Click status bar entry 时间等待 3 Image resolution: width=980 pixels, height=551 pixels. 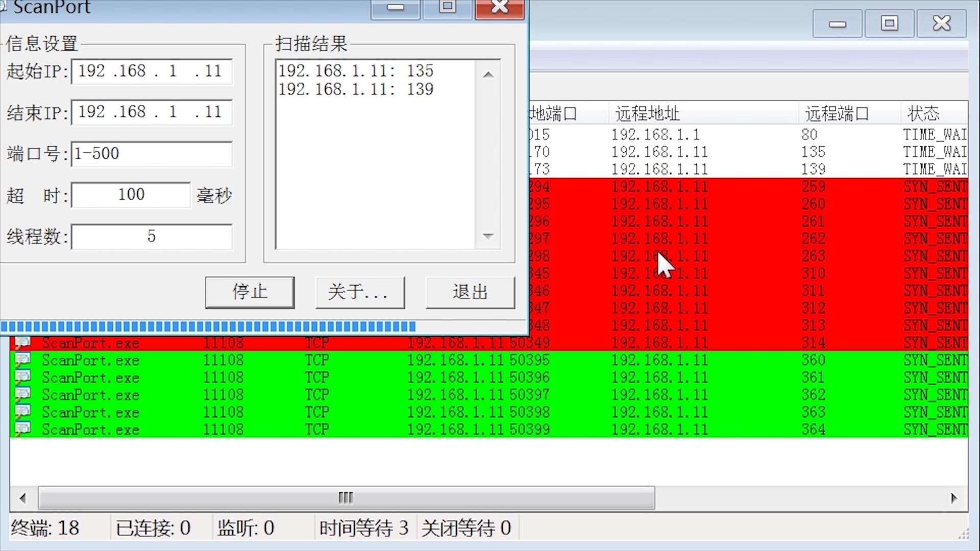[364, 528]
